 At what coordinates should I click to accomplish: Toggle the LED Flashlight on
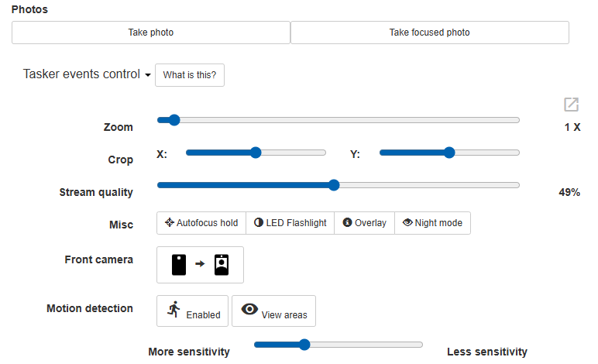pos(290,223)
